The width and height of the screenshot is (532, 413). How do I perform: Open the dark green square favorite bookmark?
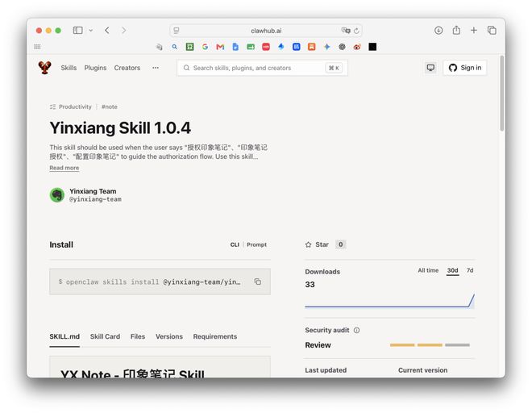click(189, 47)
